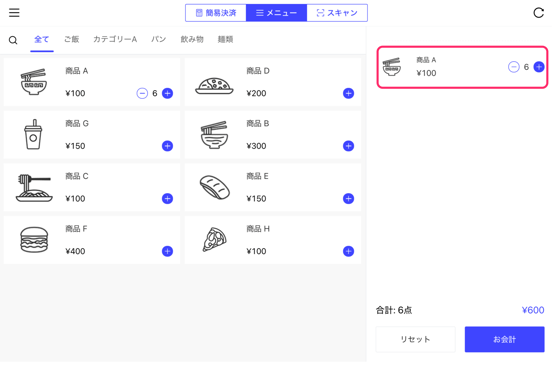
Task: Switch to 簡易決済 mode
Action: tap(216, 13)
